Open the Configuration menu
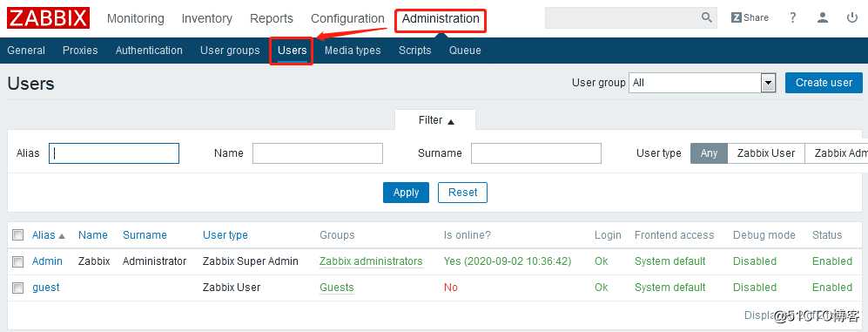Image resolution: width=868 pixels, height=332 pixels. pos(347,18)
